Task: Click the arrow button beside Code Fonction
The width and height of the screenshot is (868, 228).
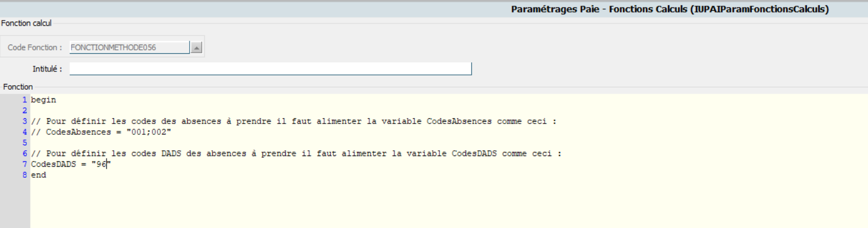Action: 196,48
